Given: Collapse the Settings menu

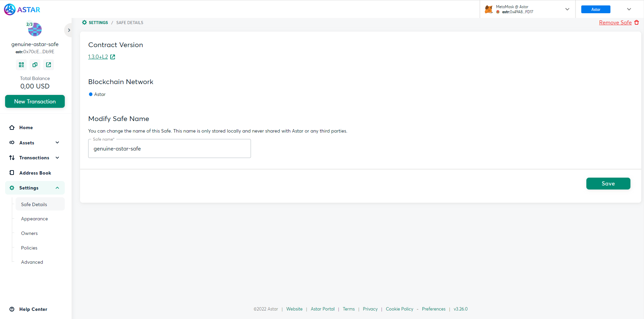Looking at the screenshot, I should coord(57,188).
